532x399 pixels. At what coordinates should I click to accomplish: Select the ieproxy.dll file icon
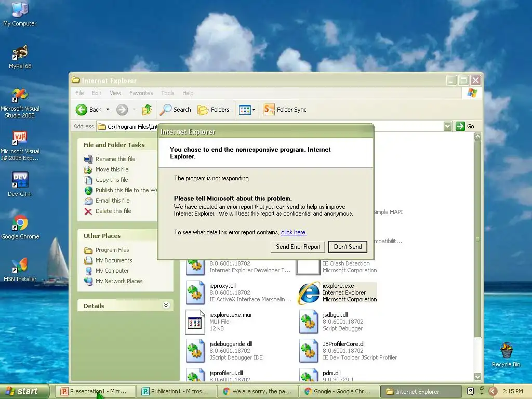point(195,292)
